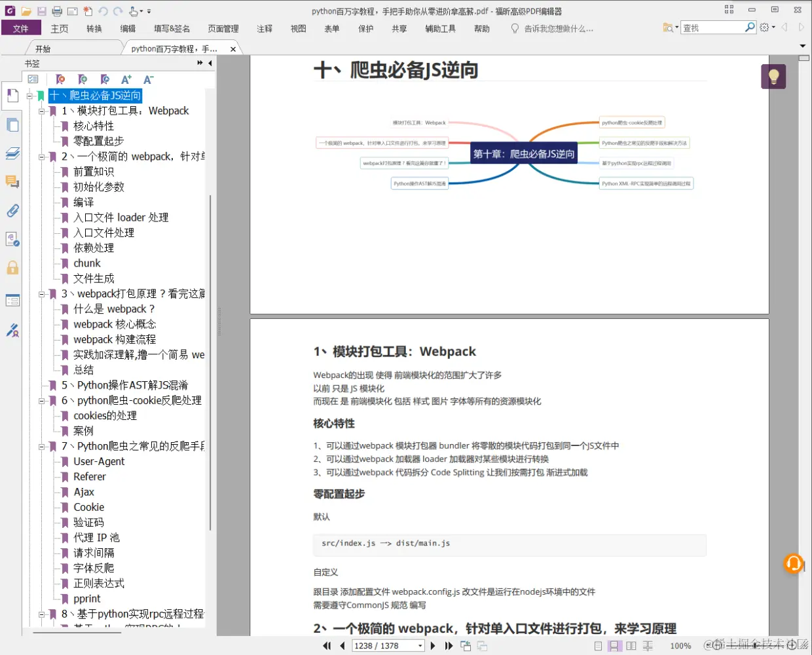The image size is (812, 655).
Task: Collapse the 6、python爬虫-cookie反爬处理 node
Action: [41, 401]
